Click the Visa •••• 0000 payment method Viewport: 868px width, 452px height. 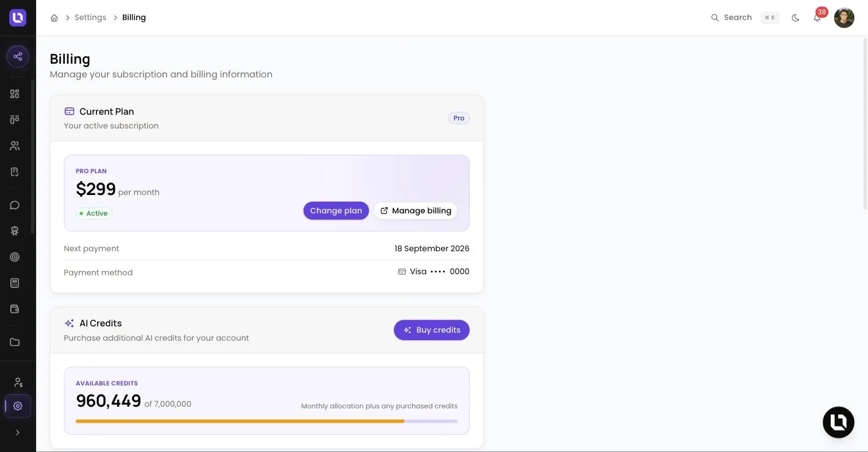(433, 272)
